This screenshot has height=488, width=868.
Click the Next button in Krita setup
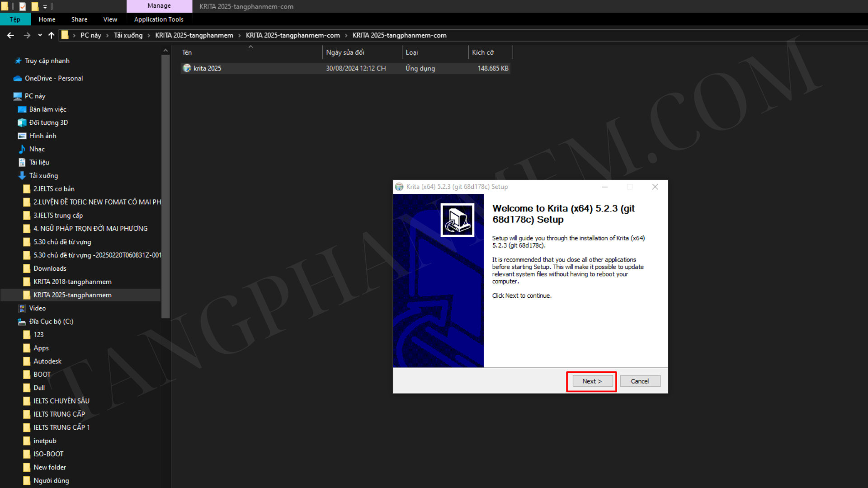coord(592,381)
